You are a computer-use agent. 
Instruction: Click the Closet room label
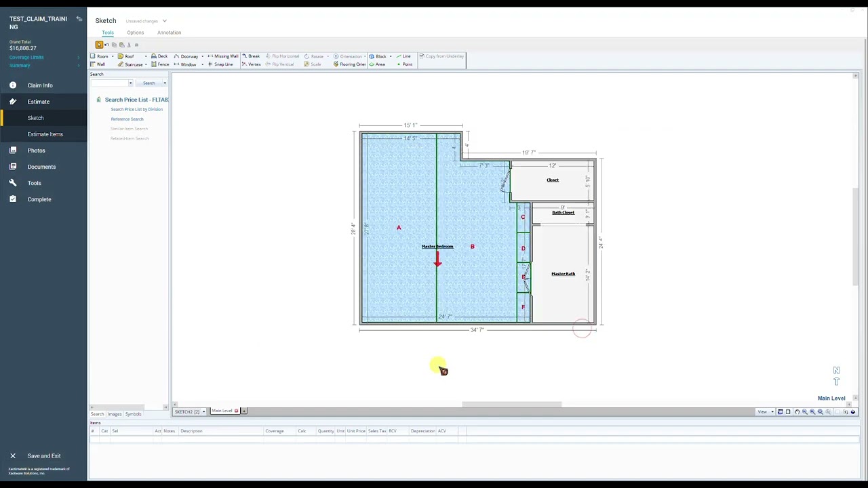(553, 180)
